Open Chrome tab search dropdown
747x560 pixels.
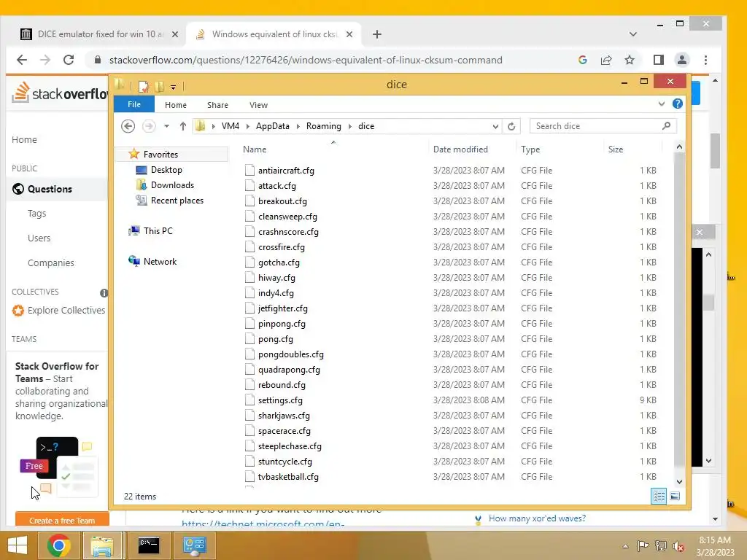632,34
